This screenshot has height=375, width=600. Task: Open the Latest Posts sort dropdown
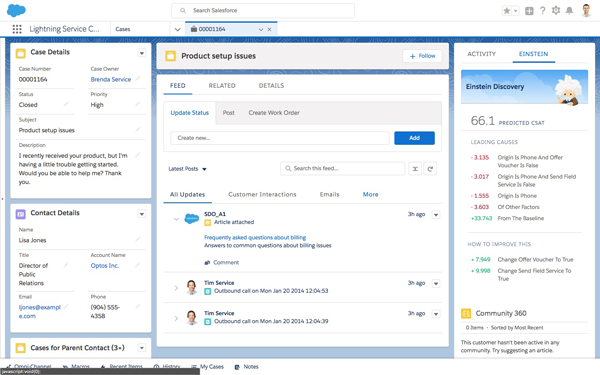point(188,169)
